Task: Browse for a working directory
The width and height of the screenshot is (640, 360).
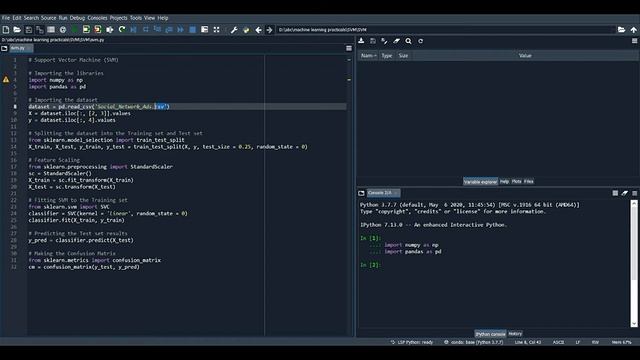Action: tap(621, 29)
